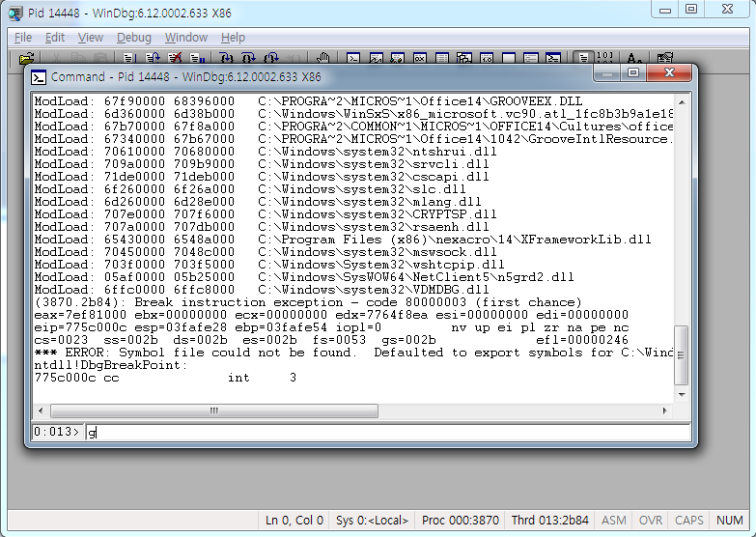Viewport: 756px width, 537px height.
Task: Open the Registers window toolbar icon
Action: coord(419,58)
